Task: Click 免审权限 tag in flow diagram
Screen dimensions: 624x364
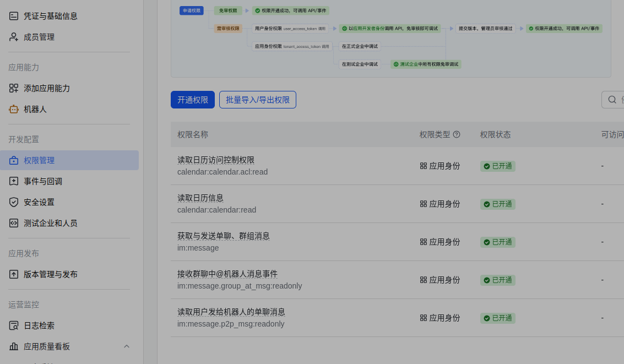Action: [x=227, y=11]
